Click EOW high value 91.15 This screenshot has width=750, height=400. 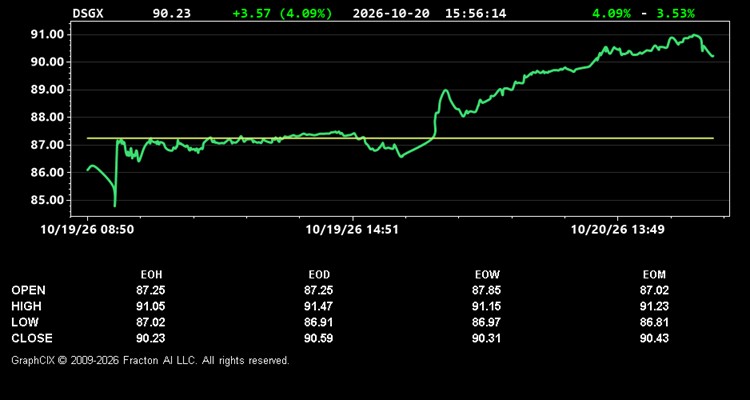pyautogui.click(x=486, y=306)
